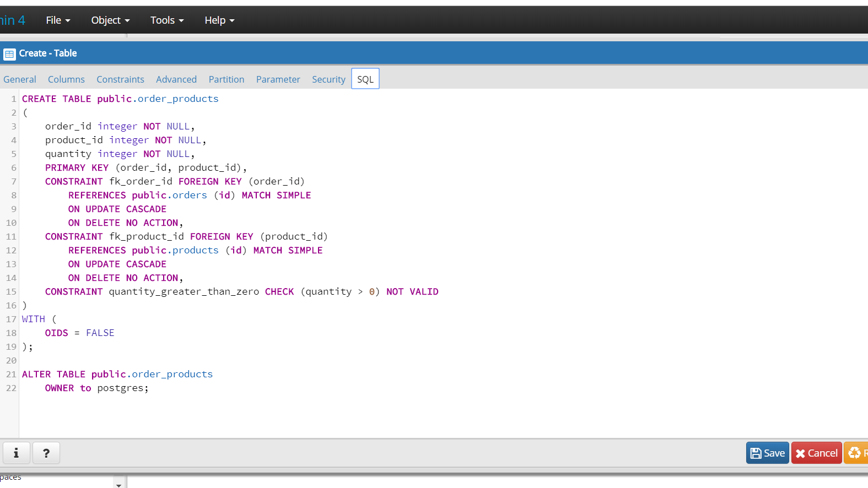Click line number 15 in gutter

(x=11, y=291)
